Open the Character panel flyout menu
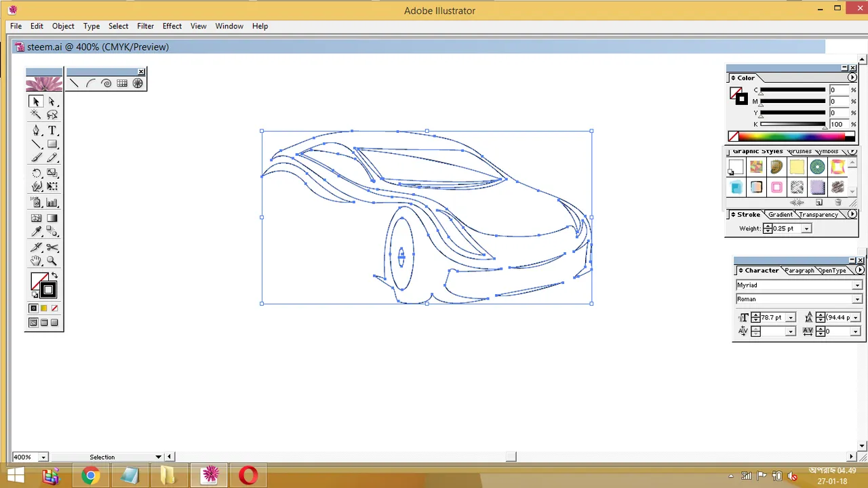The image size is (868, 488). pos(859,270)
